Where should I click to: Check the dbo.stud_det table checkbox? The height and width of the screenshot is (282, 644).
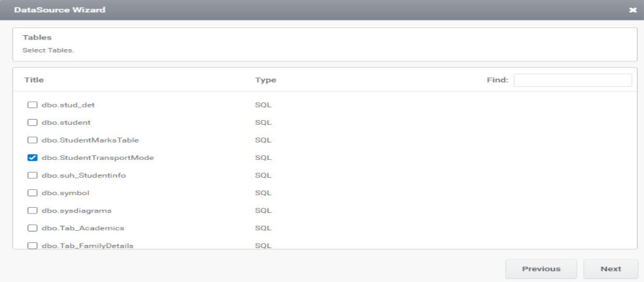[32, 104]
